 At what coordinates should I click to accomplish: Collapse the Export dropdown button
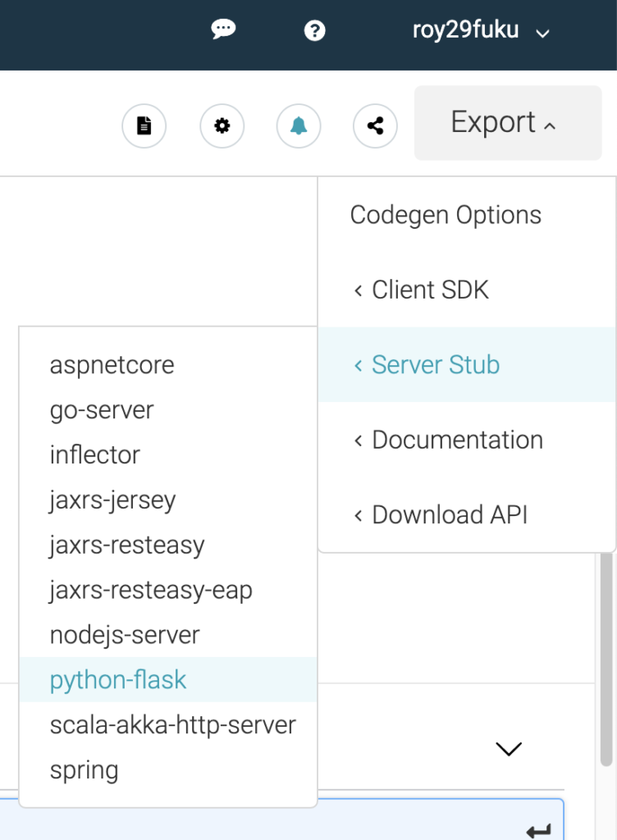[x=508, y=123]
